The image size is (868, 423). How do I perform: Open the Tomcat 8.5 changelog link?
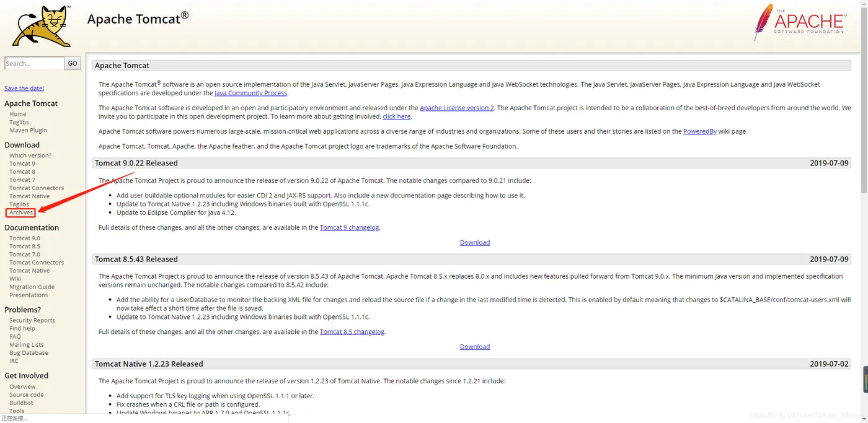[x=352, y=331]
